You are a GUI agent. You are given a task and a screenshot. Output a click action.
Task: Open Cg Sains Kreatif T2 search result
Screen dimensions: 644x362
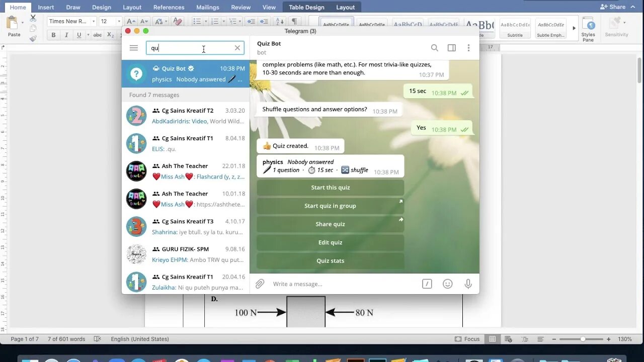tap(186, 116)
